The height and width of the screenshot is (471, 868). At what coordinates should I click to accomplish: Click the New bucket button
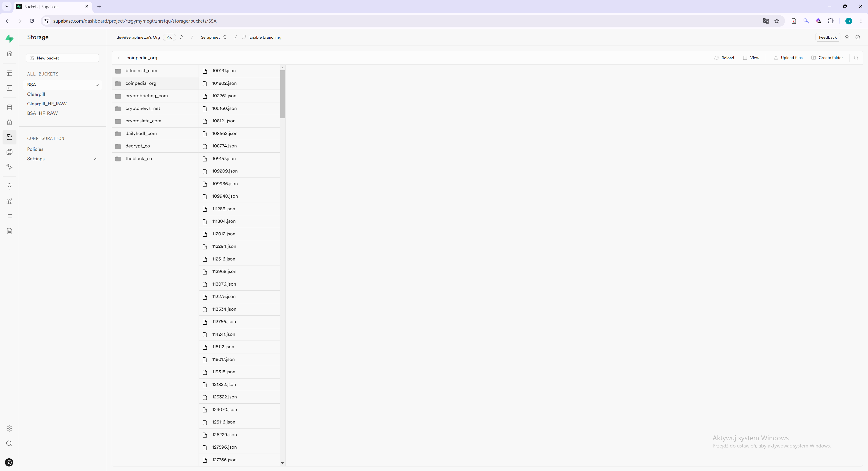(x=62, y=58)
